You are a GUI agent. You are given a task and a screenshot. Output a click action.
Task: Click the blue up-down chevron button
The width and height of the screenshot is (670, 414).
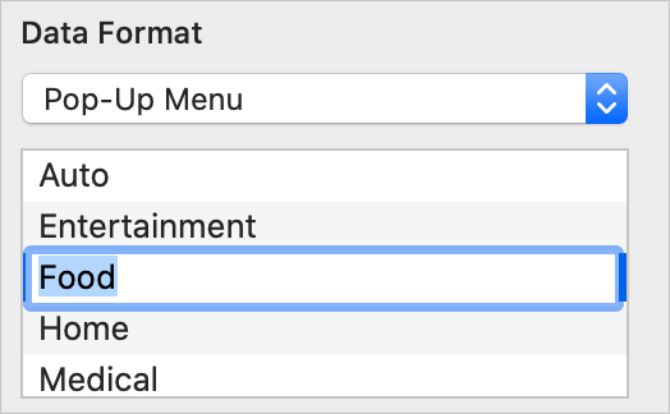tap(606, 98)
